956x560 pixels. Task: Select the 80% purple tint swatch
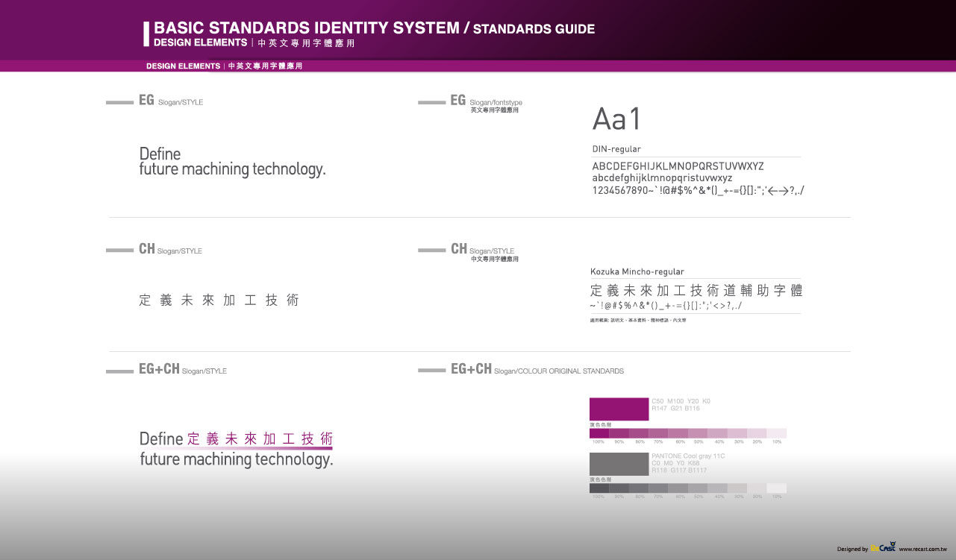639,433
